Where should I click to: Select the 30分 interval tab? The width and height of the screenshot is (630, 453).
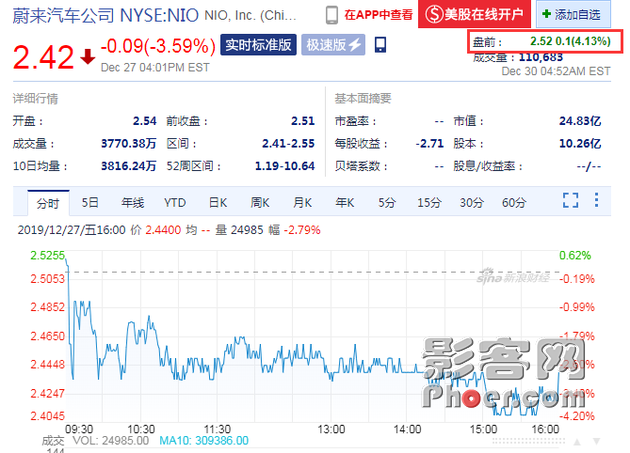pos(472,202)
